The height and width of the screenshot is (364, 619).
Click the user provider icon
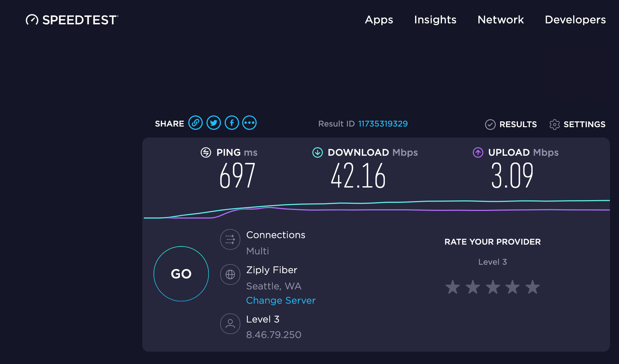(x=230, y=324)
